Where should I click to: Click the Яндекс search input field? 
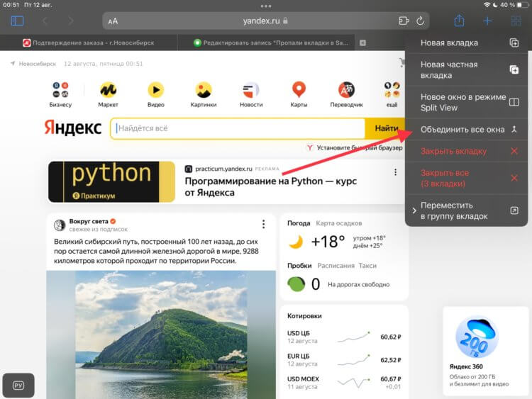coord(238,128)
